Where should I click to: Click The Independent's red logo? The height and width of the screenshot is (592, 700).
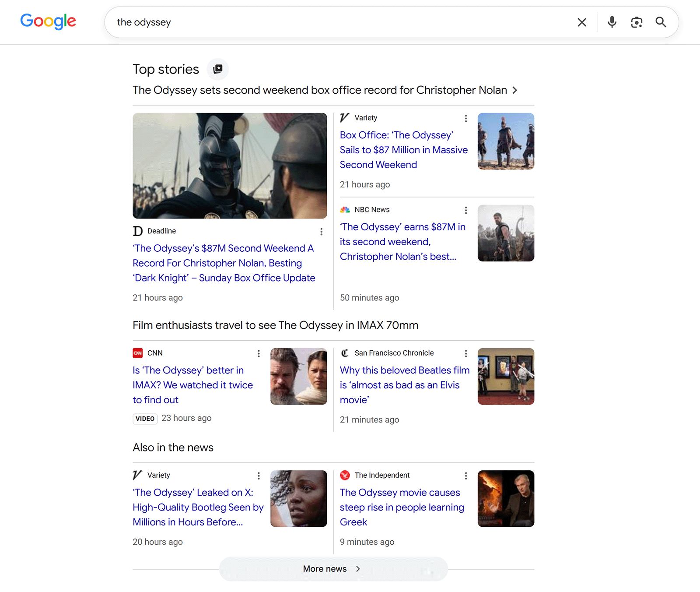click(x=345, y=475)
